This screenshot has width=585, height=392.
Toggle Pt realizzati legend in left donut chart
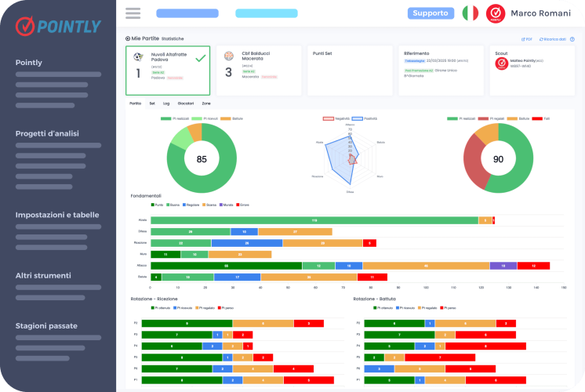click(x=175, y=118)
